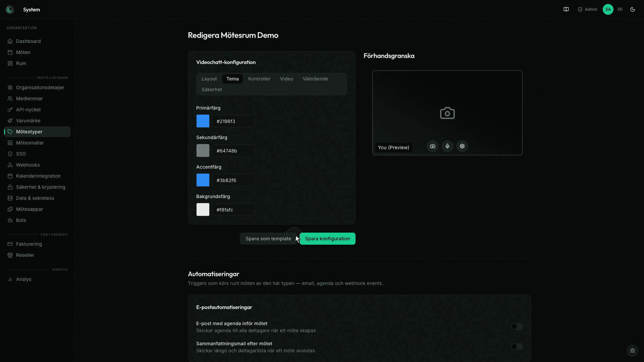Click the Mötestyper tag icon
This screenshot has height=362, width=644.
(x=10, y=132)
